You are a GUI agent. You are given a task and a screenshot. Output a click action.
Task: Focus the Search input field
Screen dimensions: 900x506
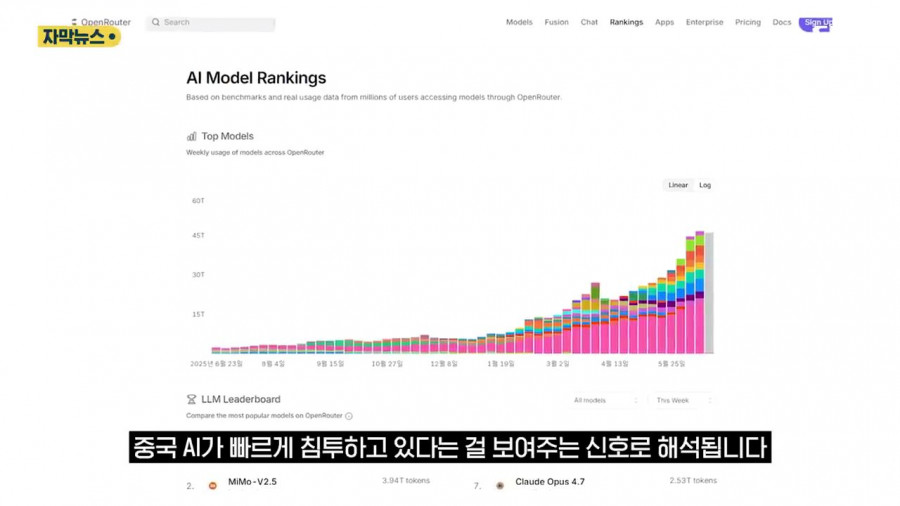pos(211,23)
